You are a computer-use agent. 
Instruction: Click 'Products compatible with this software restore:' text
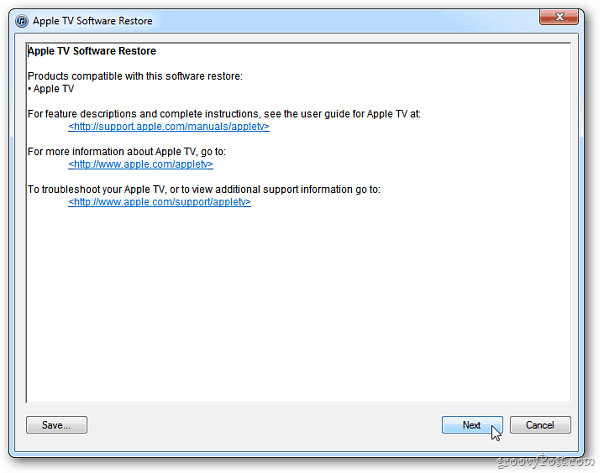point(135,76)
